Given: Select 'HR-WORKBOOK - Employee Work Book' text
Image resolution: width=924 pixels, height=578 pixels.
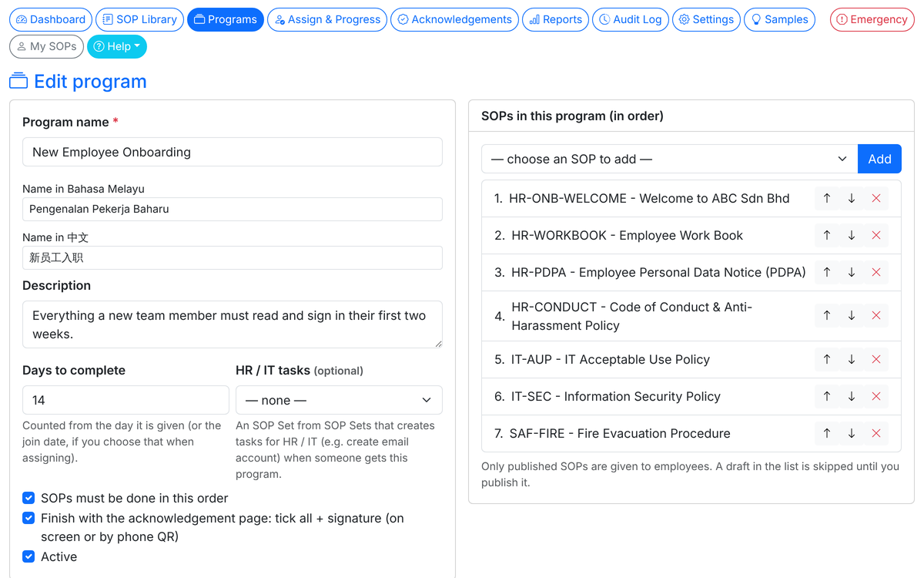Looking at the screenshot, I should [627, 236].
